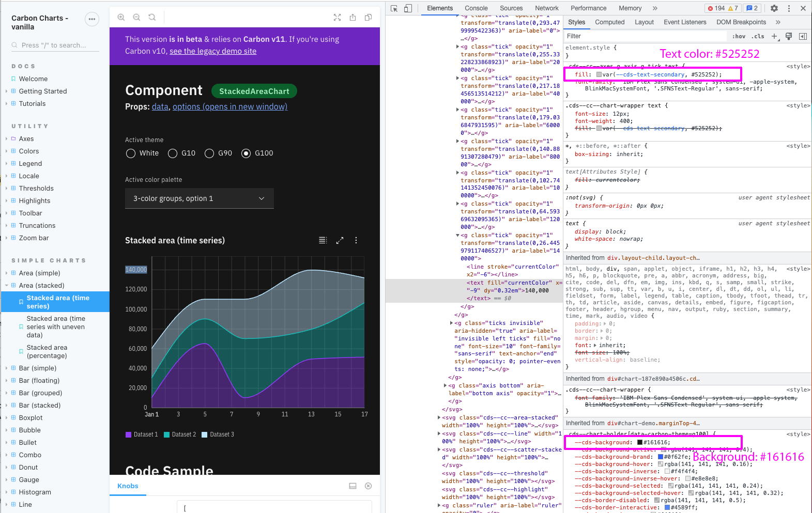Show more DevTools main tabs
This screenshot has height=513, width=812.
click(x=655, y=8)
